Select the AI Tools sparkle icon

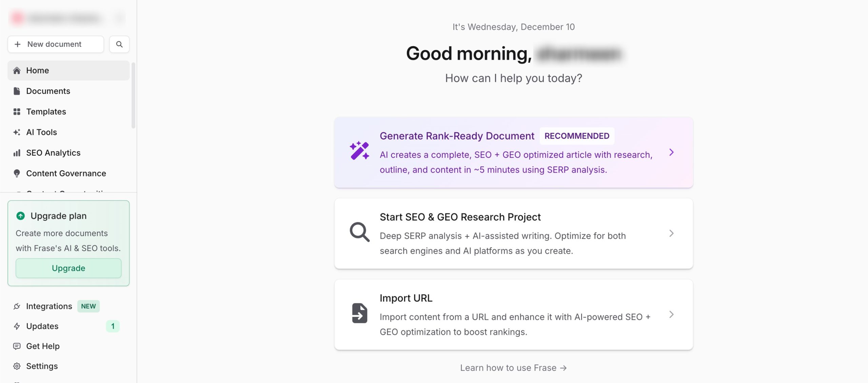click(17, 132)
